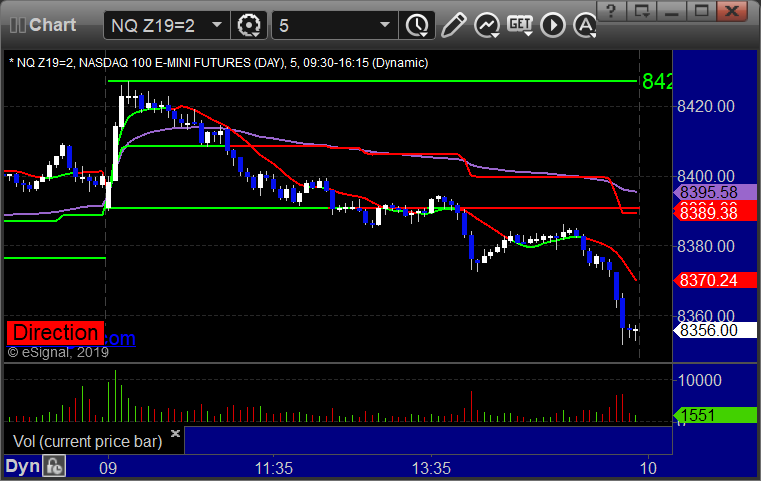
Task: Expand the NQ Z19=2 symbol dropdown
Action: pyautogui.click(x=217, y=25)
